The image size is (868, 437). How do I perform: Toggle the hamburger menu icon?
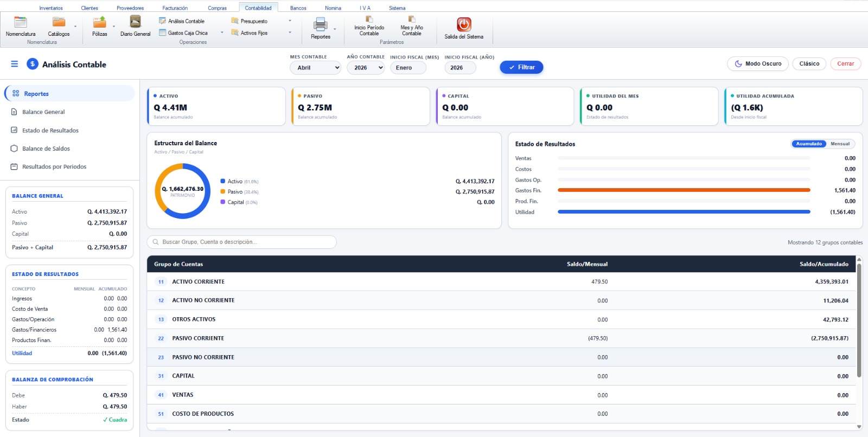click(x=15, y=64)
